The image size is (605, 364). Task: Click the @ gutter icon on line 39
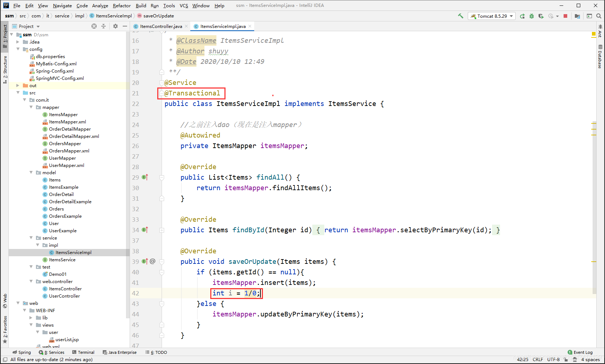153,261
